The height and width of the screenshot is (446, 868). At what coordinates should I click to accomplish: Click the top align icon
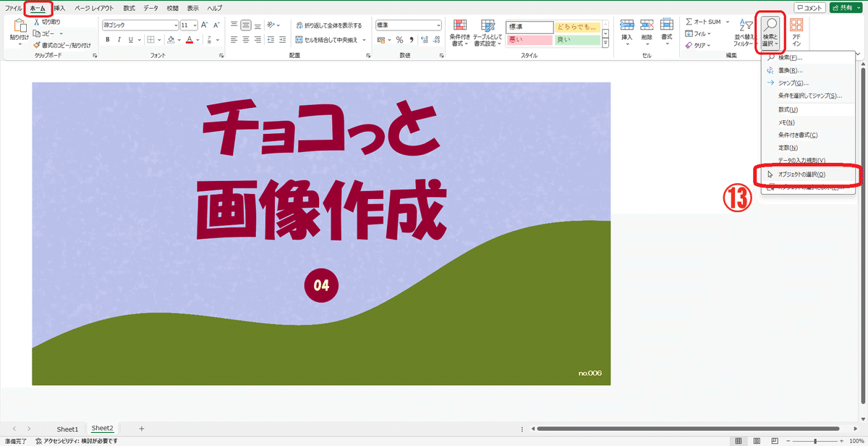(234, 25)
